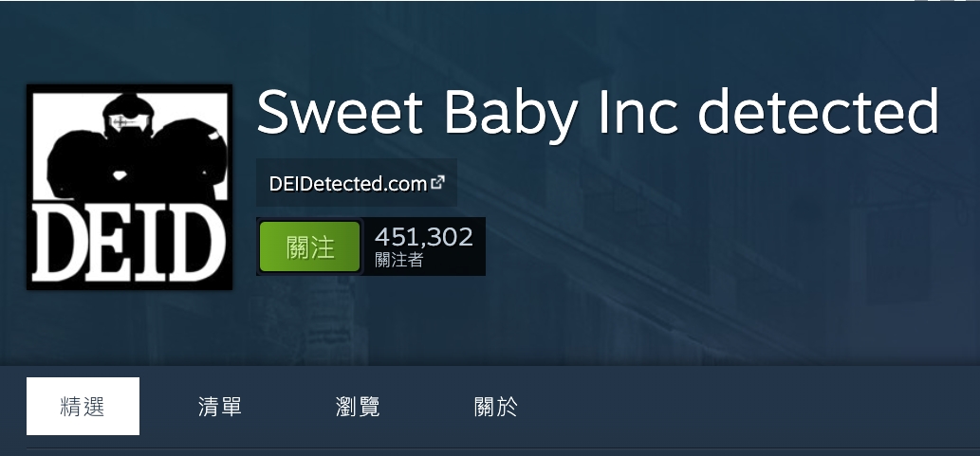Screen dimensions: 980x456
Task: Click the dark box around the follow button
Action: [x=371, y=246]
